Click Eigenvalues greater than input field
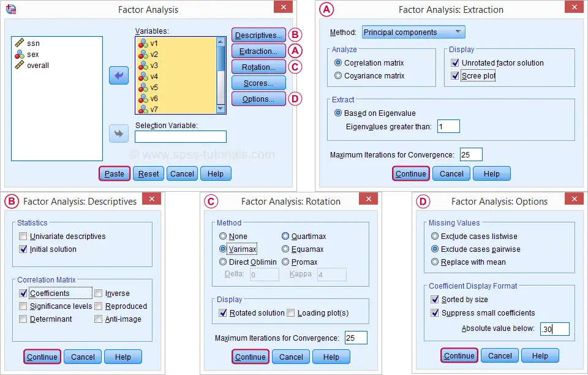The image size is (588, 375). coord(448,126)
